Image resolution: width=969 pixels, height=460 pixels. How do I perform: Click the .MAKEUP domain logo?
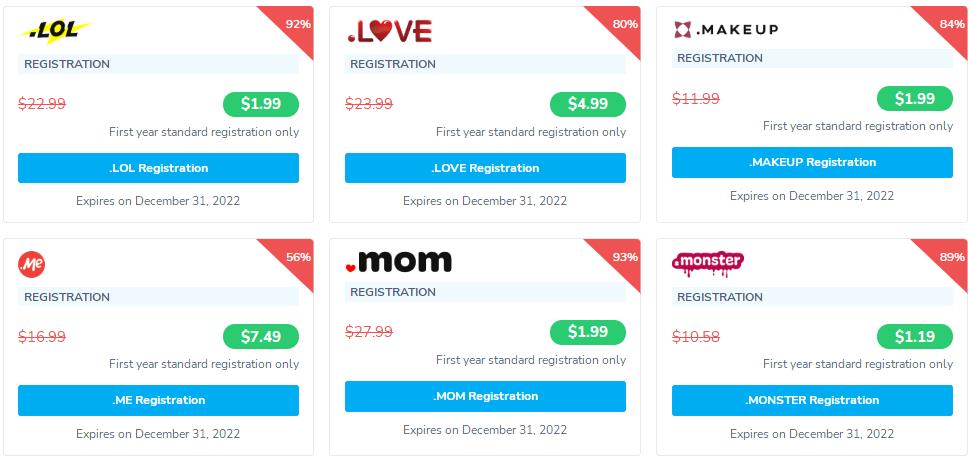pyautogui.click(x=726, y=29)
